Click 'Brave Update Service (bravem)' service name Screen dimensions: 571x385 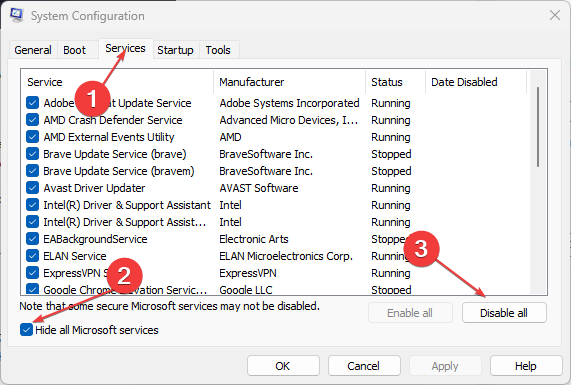click(x=119, y=171)
